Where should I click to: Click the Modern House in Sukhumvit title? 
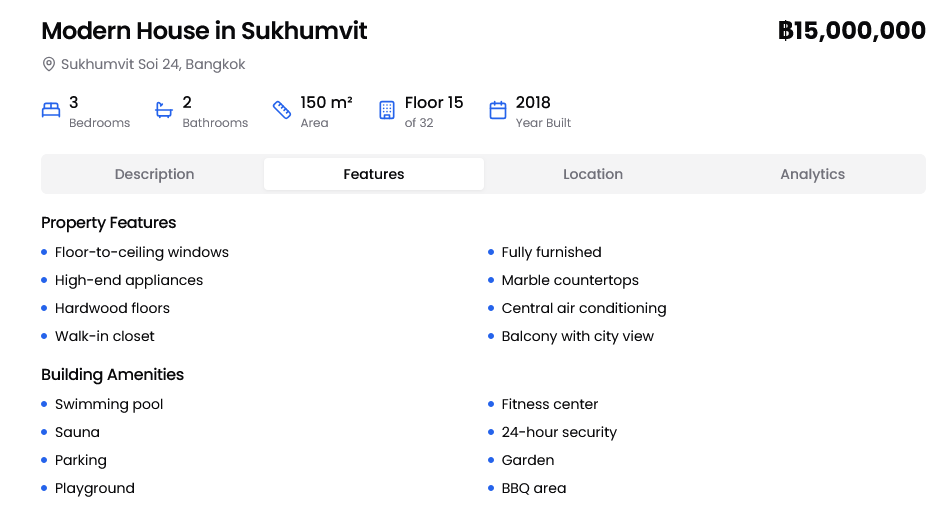(x=204, y=31)
